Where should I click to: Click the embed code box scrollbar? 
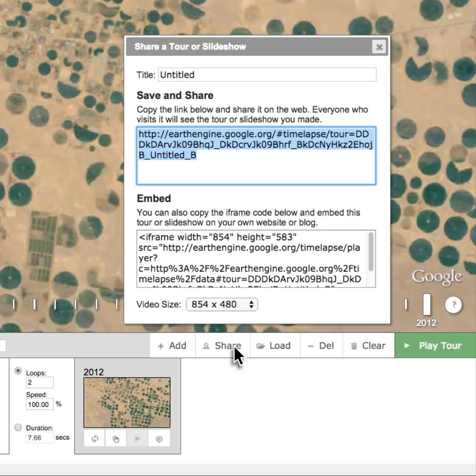click(371, 251)
